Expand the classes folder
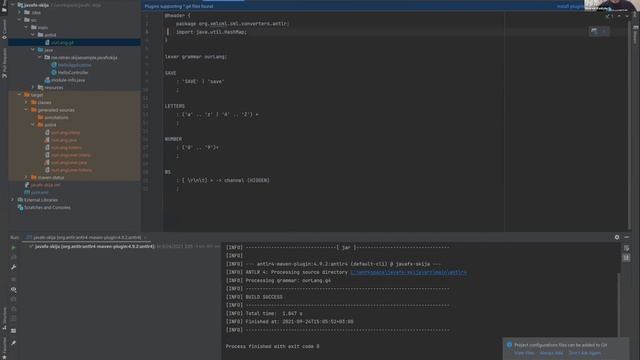This screenshot has width=640, height=360. pos(26,102)
